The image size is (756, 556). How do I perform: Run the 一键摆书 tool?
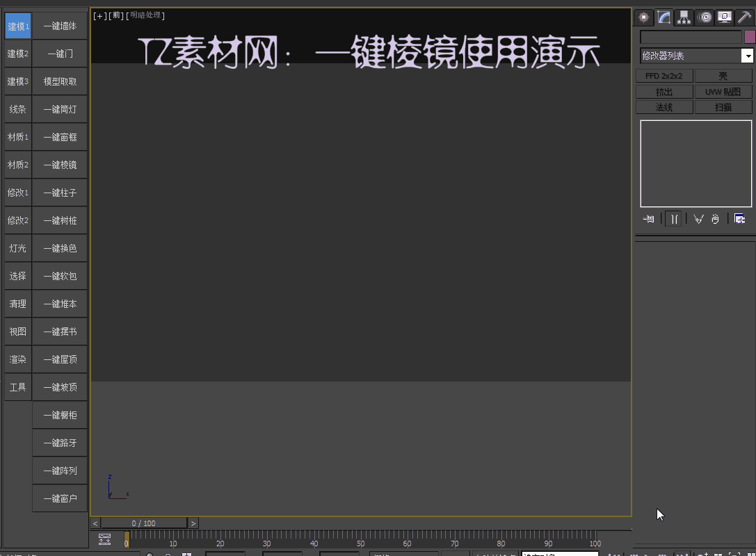[x=60, y=332]
